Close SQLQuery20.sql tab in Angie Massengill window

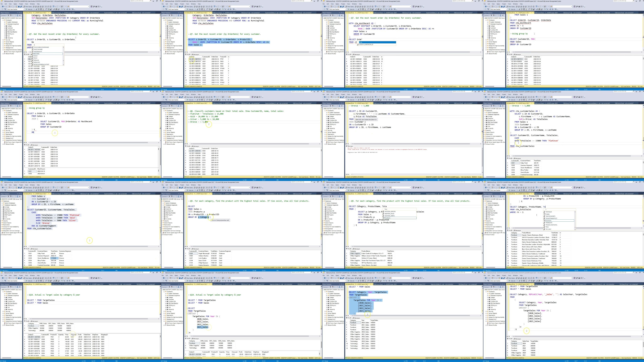(x=211, y=194)
